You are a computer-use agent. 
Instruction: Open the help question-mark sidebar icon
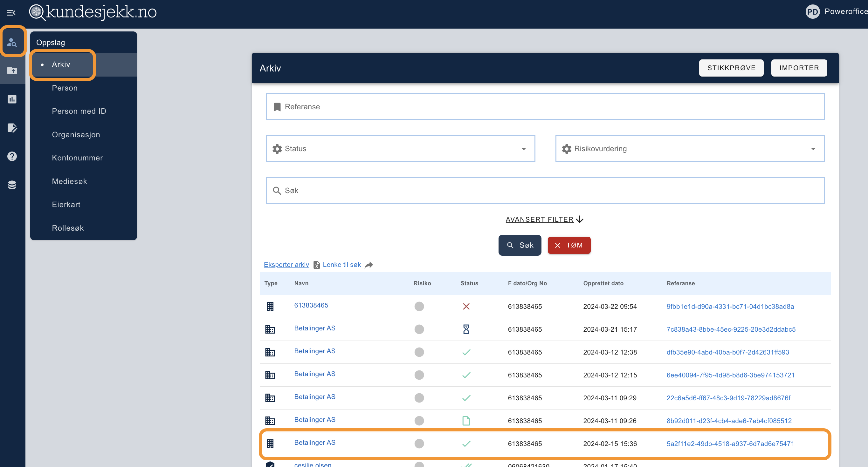pos(12,156)
